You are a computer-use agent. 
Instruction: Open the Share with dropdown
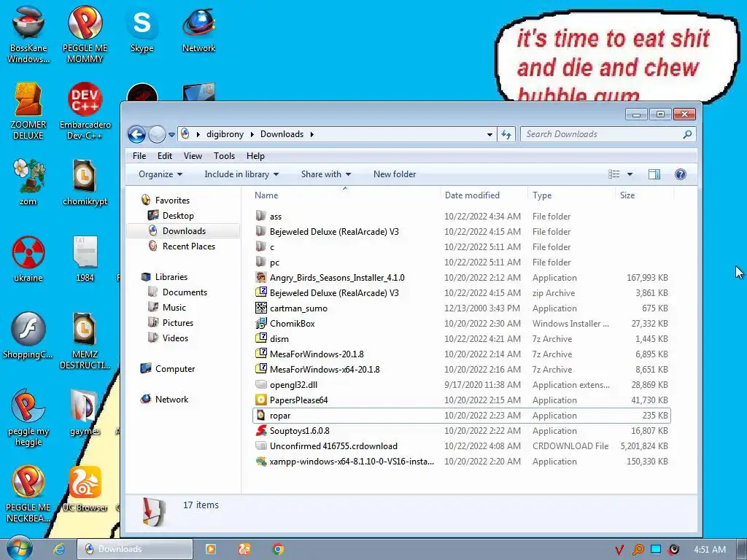326,174
